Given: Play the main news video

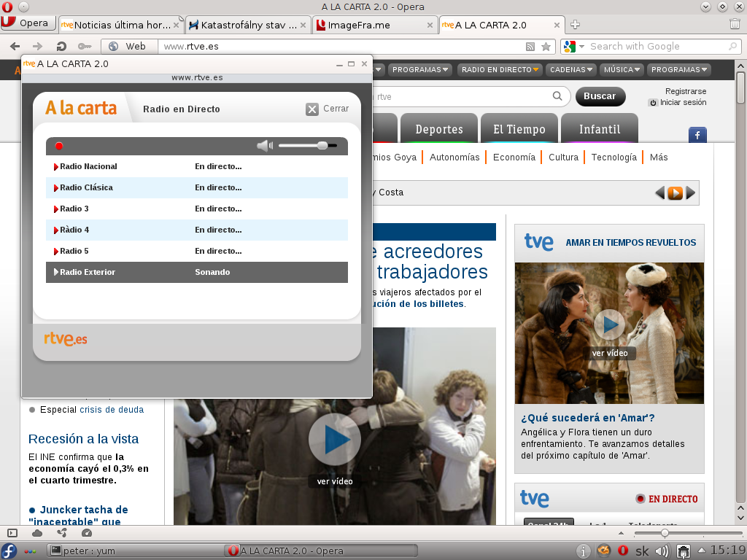Looking at the screenshot, I should tap(334, 439).
